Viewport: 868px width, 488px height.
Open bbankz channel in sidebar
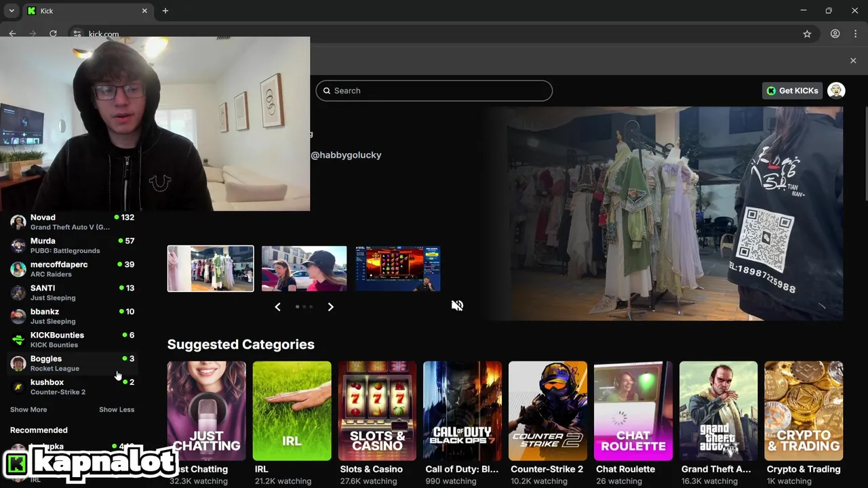pyautogui.click(x=72, y=316)
